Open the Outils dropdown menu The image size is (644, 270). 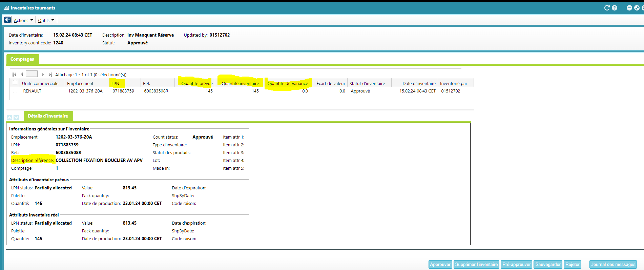[x=46, y=20]
